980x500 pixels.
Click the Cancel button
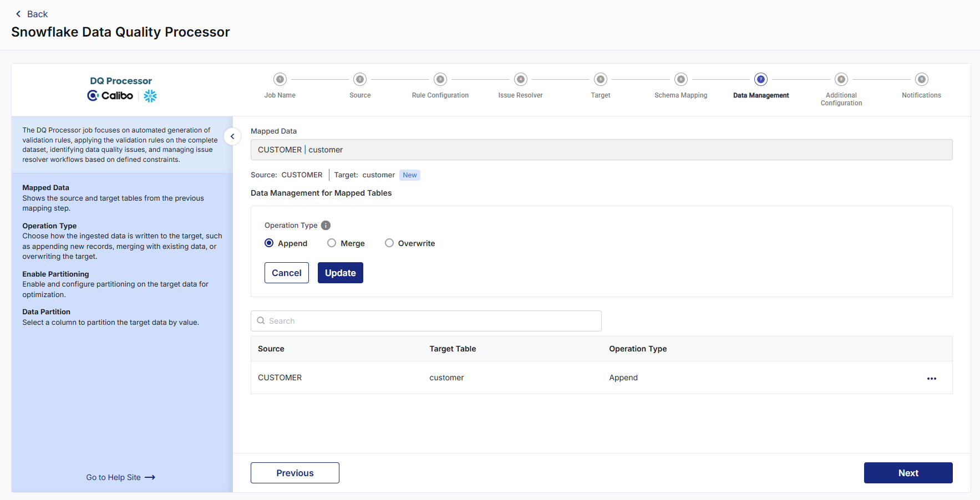pyautogui.click(x=287, y=273)
